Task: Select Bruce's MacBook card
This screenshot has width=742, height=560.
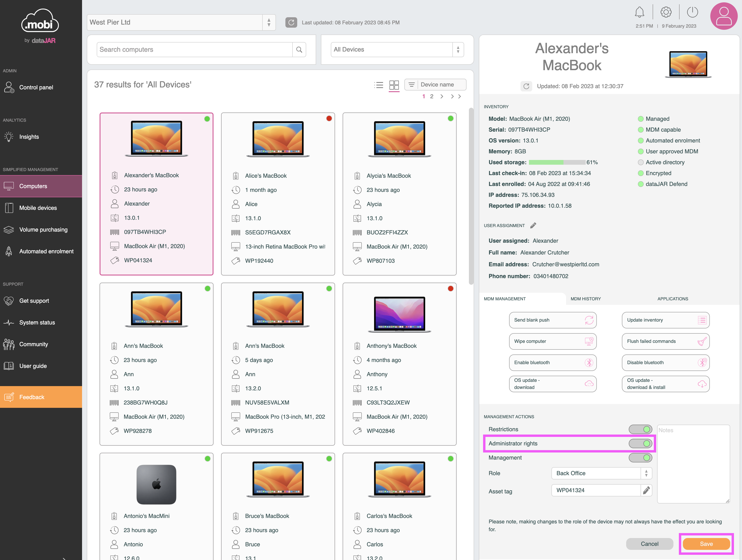Action: [278, 507]
